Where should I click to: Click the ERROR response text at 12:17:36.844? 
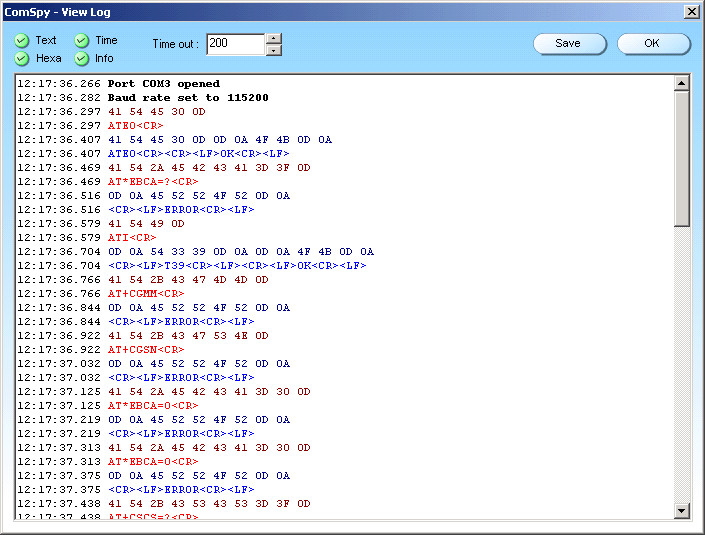coord(181,321)
